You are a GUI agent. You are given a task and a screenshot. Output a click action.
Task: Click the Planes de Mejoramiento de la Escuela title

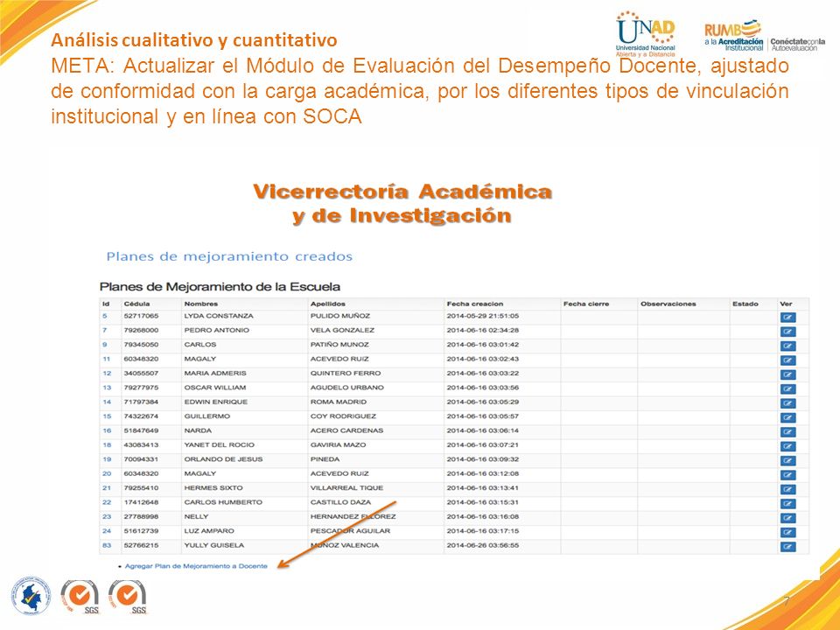pyautogui.click(x=220, y=287)
